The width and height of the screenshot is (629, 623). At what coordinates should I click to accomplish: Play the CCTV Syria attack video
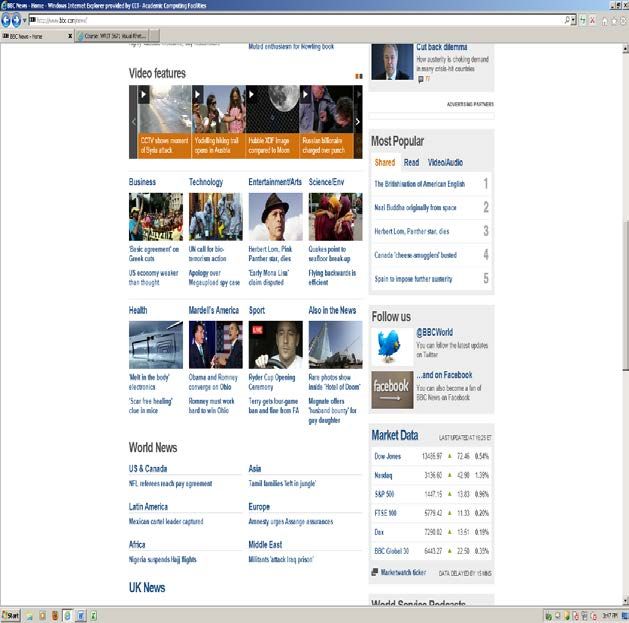[x=164, y=122]
